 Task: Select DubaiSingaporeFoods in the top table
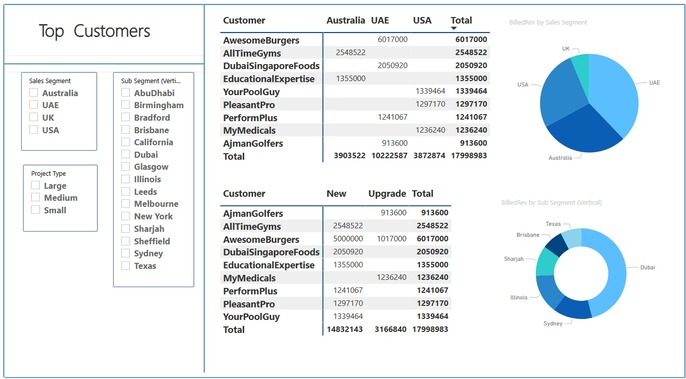(271, 66)
